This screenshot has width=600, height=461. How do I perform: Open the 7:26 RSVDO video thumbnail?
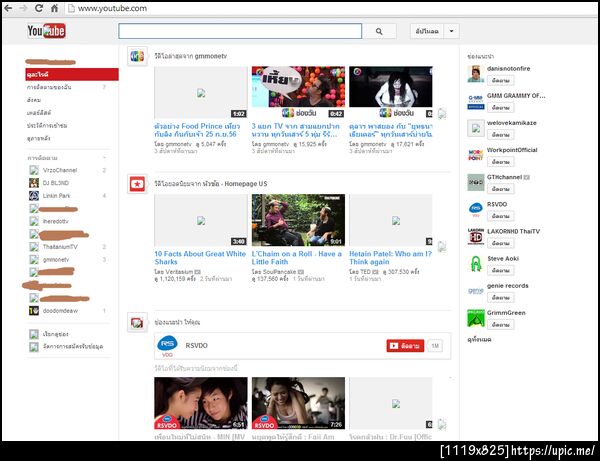coord(298,403)
